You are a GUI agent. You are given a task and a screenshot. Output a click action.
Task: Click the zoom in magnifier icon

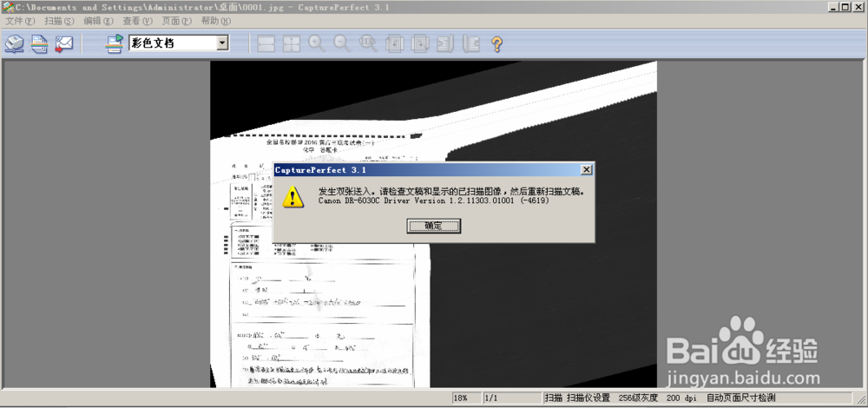(317, 43)
